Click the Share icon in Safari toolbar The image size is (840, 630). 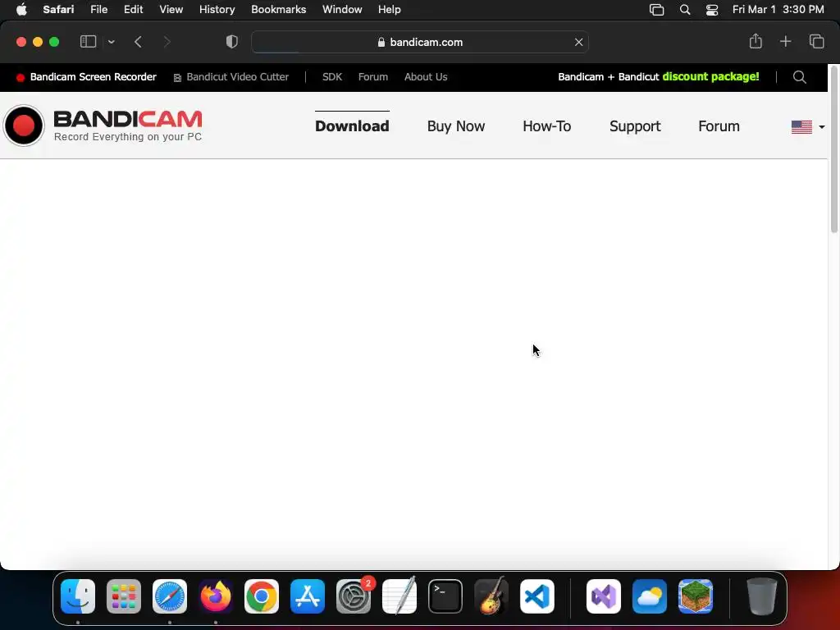tap(756, 41)
